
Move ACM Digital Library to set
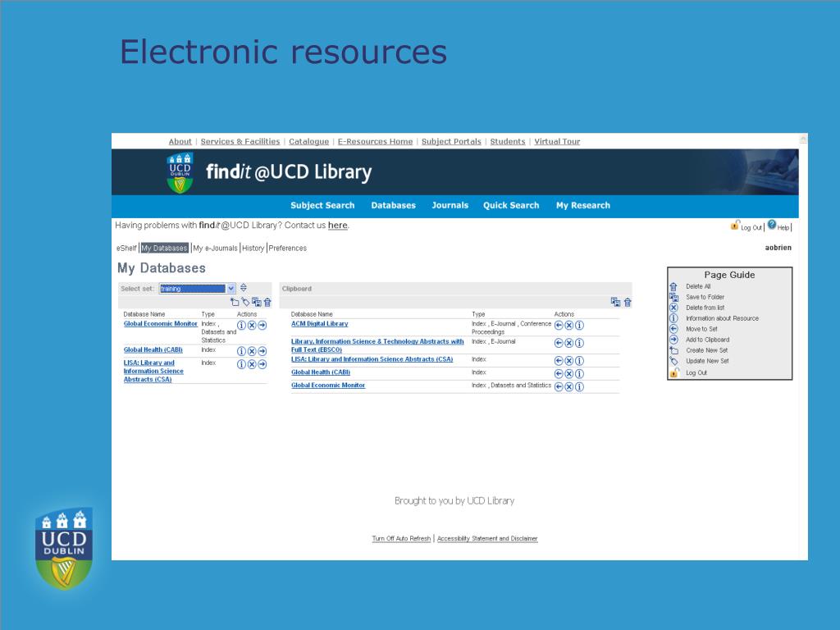[559, 325]
